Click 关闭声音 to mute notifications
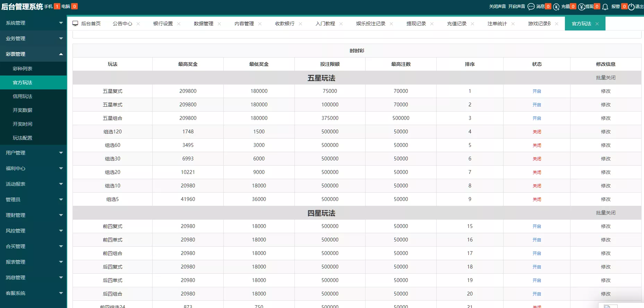 497,7
